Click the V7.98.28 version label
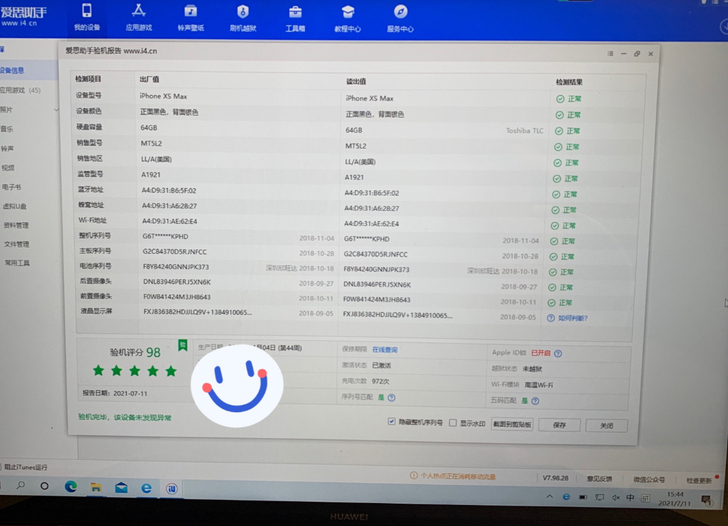The width and height of the screenshot is (728, 526). pos(556,478)
